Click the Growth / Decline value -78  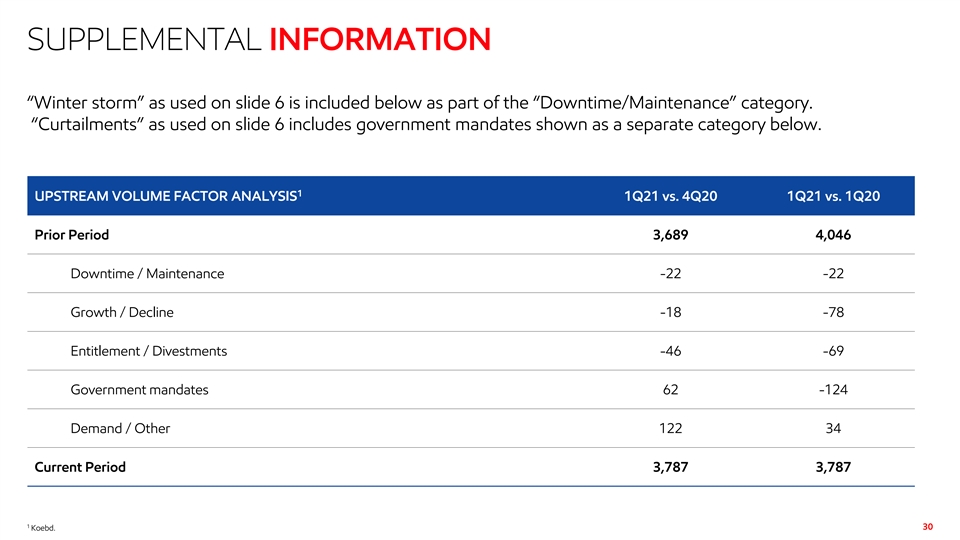[x=834, y=312]
